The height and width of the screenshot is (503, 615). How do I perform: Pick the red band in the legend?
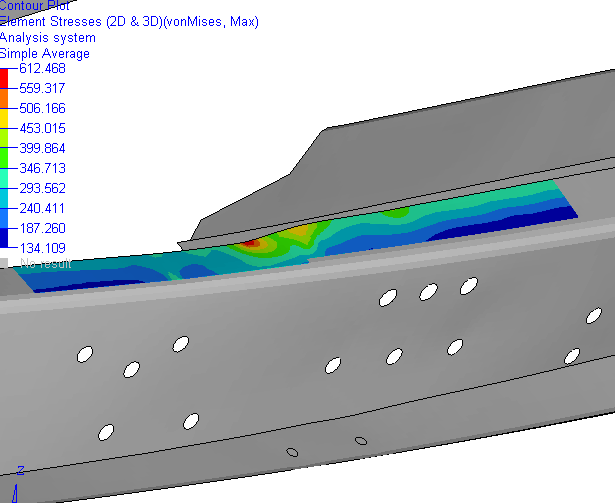[x=4, y=78]
